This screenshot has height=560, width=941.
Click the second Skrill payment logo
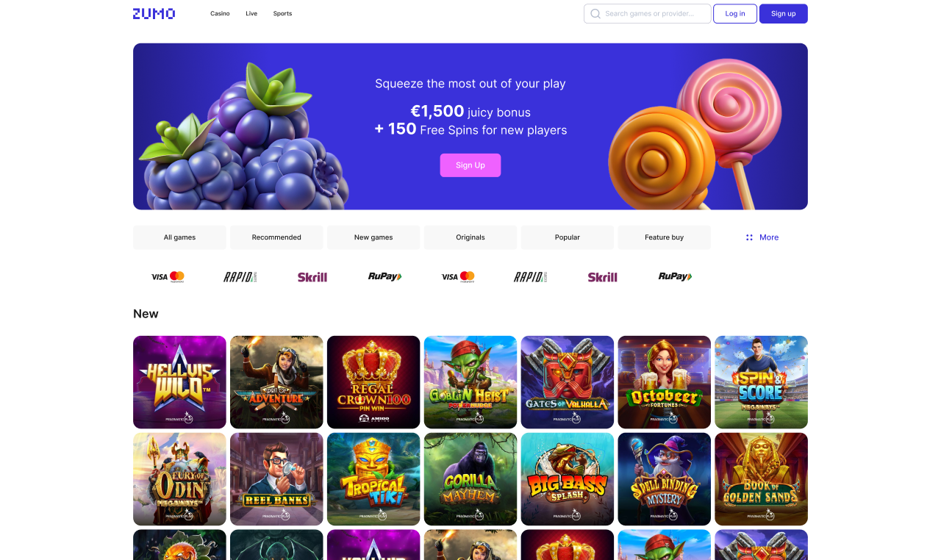click(603, 277)
